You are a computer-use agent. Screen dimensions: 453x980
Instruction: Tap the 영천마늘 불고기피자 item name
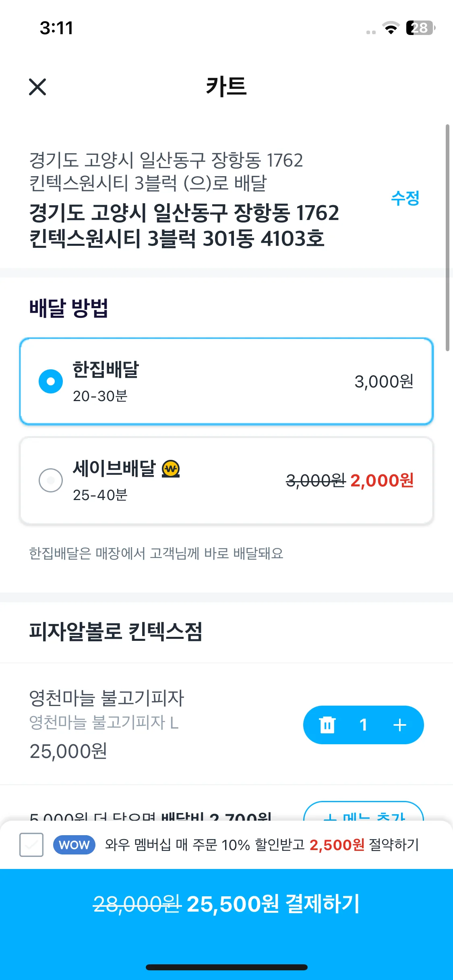[107, 698]
